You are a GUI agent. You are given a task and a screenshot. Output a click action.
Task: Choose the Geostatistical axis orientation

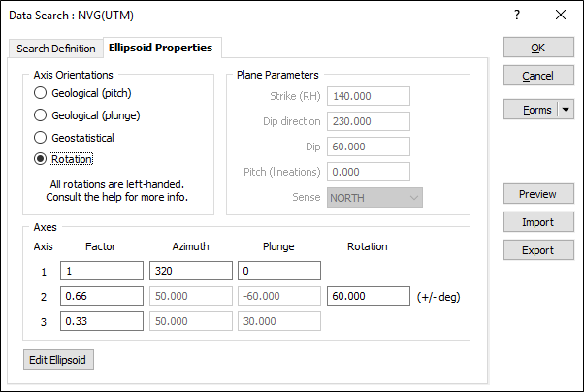[41, 138]
